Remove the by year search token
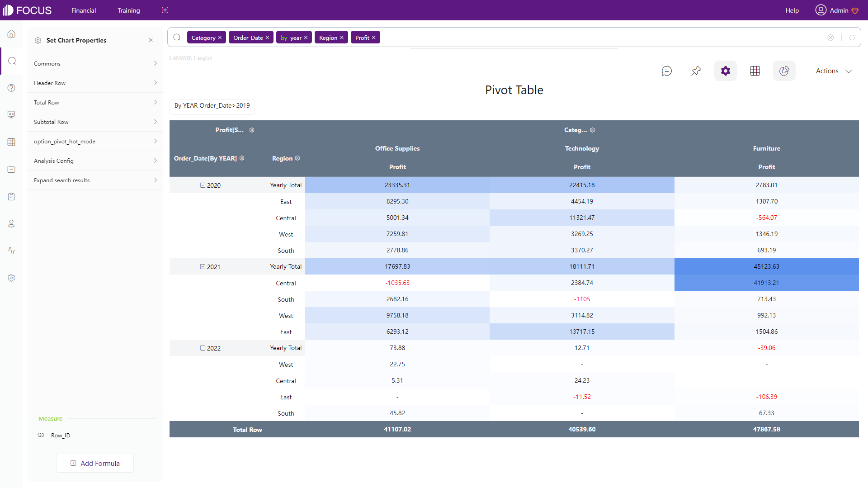 [306, 38]
